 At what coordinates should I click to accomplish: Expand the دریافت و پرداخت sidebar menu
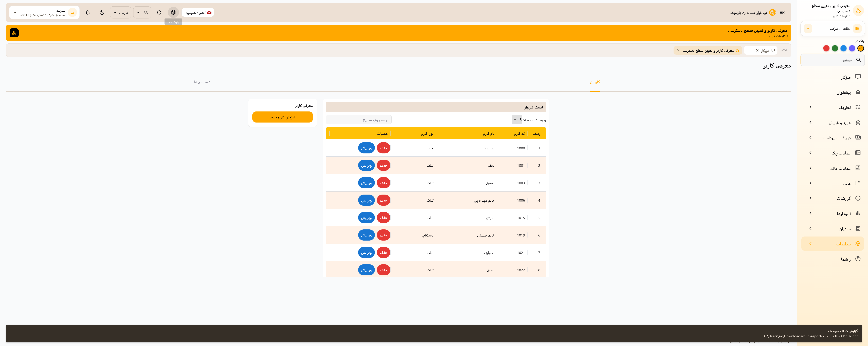(832, 138)
